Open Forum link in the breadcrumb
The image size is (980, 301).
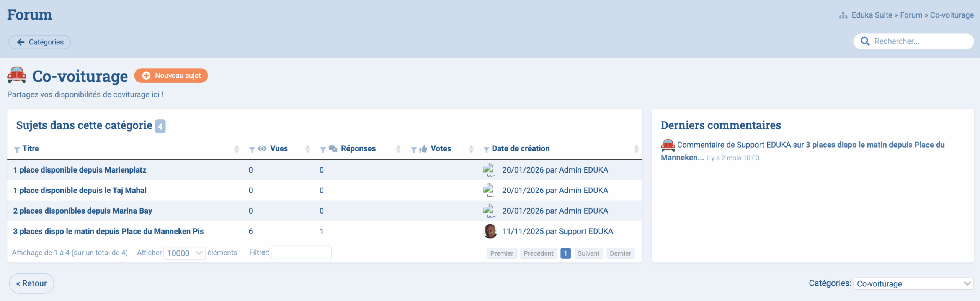911,15
